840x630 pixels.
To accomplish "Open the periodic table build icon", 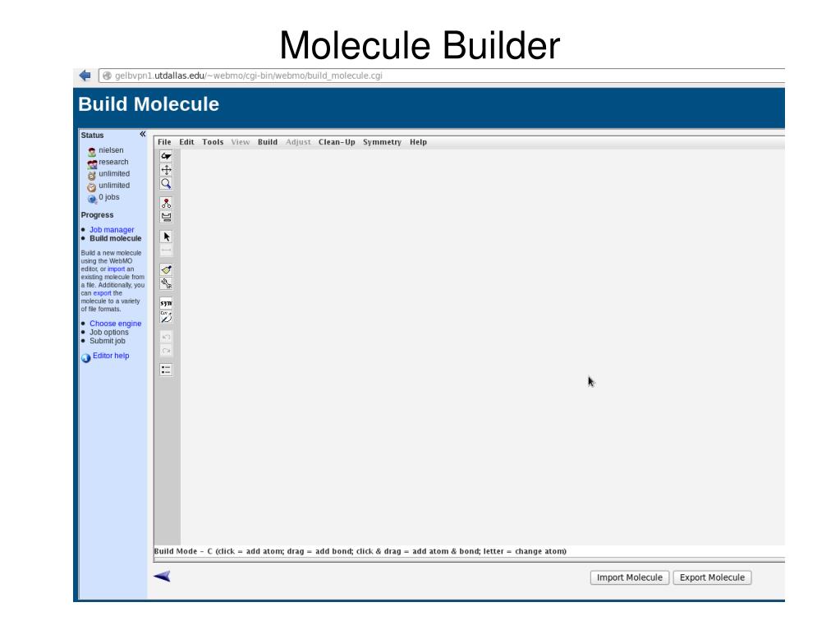I will (x=166, y=217).
